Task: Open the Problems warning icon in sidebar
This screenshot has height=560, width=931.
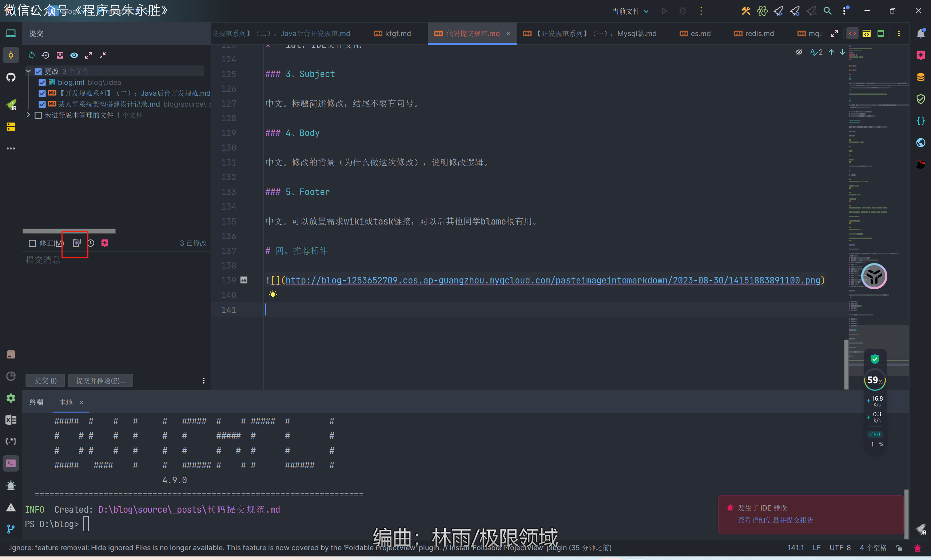Action: pyautogui.click(x=11, y=508)
